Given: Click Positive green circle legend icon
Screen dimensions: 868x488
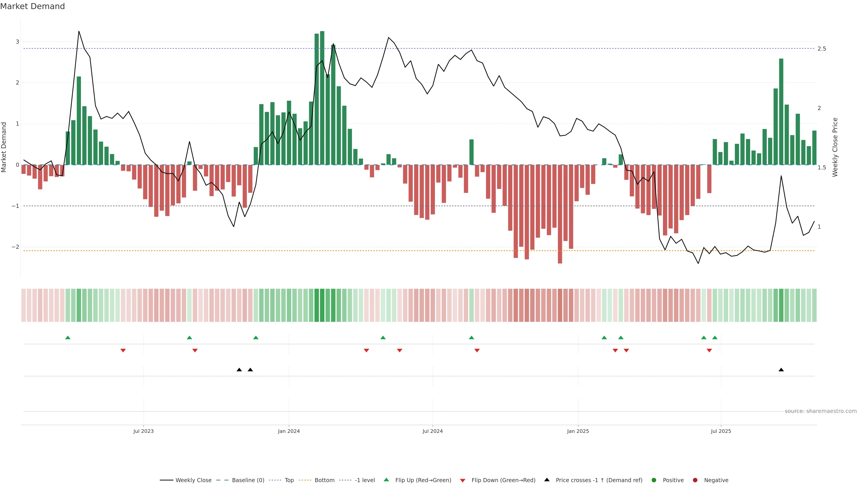Looking at the screenshot, I should click(654, 480).
